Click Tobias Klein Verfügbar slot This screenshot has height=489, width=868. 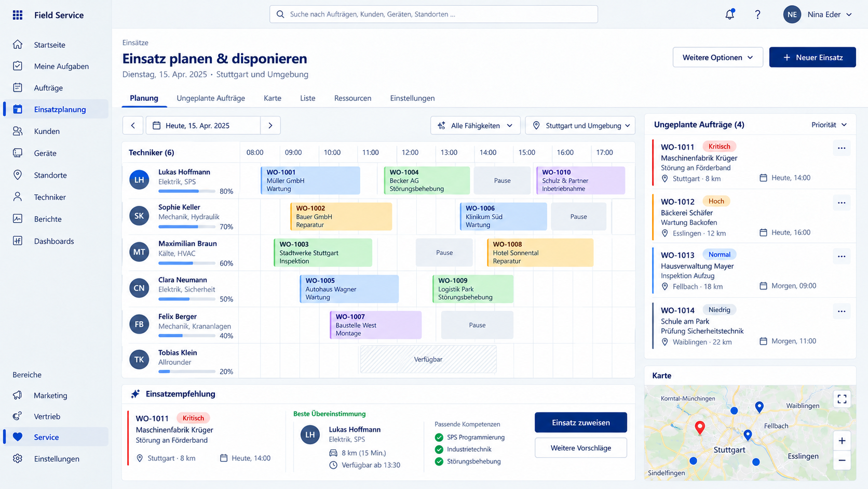tap(428, 359)
